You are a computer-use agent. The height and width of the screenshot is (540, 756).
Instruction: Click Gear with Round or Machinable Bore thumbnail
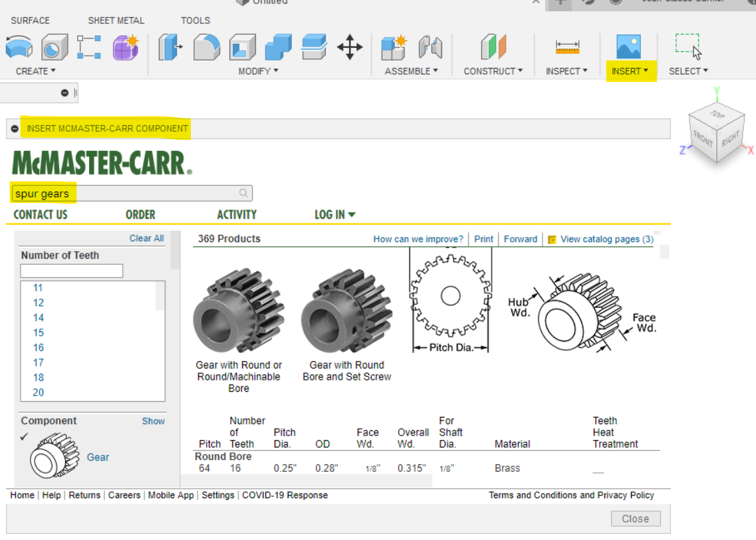(239, 311)
